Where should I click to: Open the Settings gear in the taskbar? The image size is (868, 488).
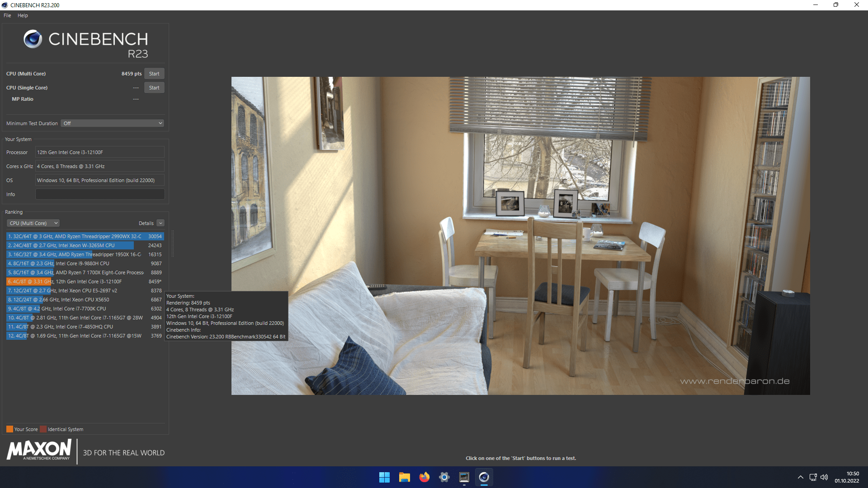[444, 477]
